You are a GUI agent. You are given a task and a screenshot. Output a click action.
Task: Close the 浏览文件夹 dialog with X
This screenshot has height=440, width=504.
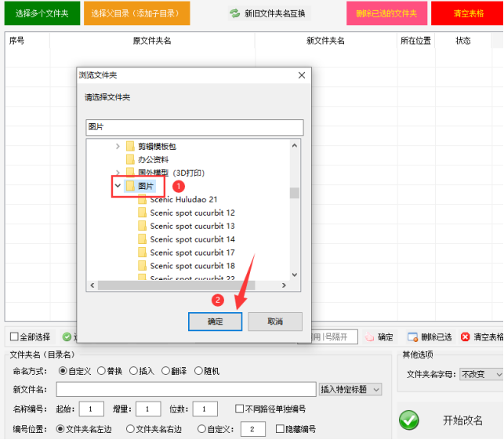point(302,75)
